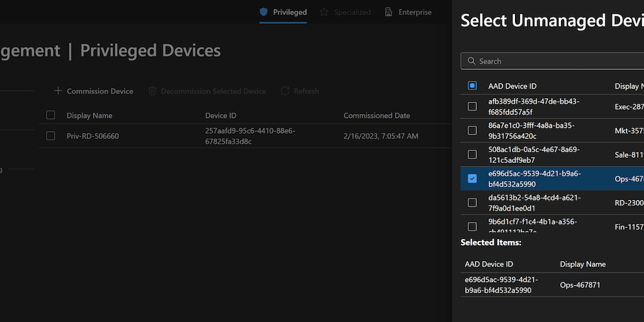Check the box for device da5613b2
Image resolution: width=644 pixels, height=322 pixels.
[x=472, y=203]
